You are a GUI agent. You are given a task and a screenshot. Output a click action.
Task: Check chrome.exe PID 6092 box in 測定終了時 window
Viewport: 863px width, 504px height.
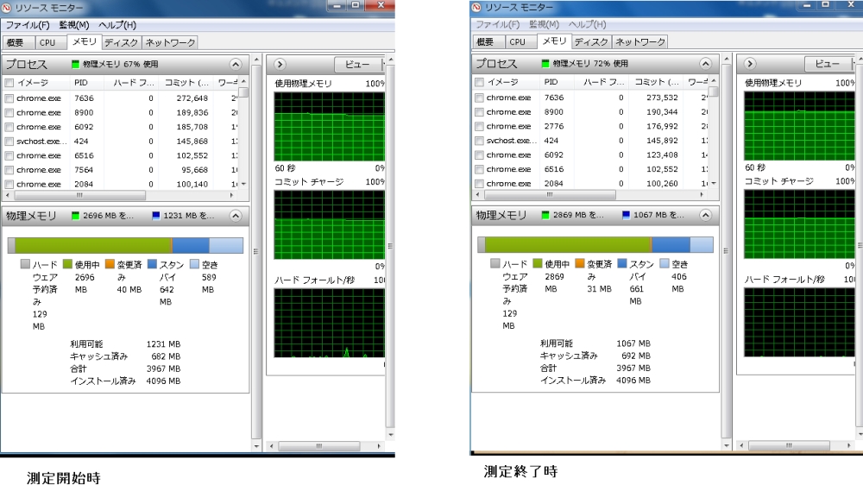pos(479,155)
